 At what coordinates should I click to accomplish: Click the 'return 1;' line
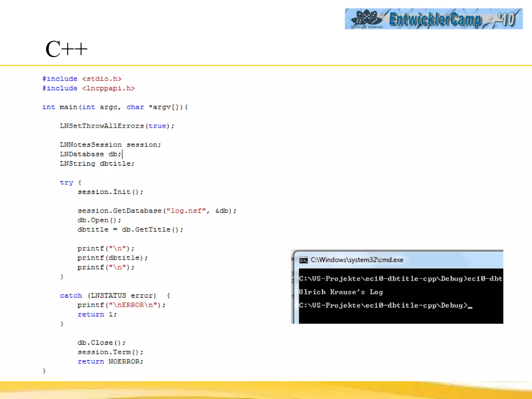tap(97, 315)
